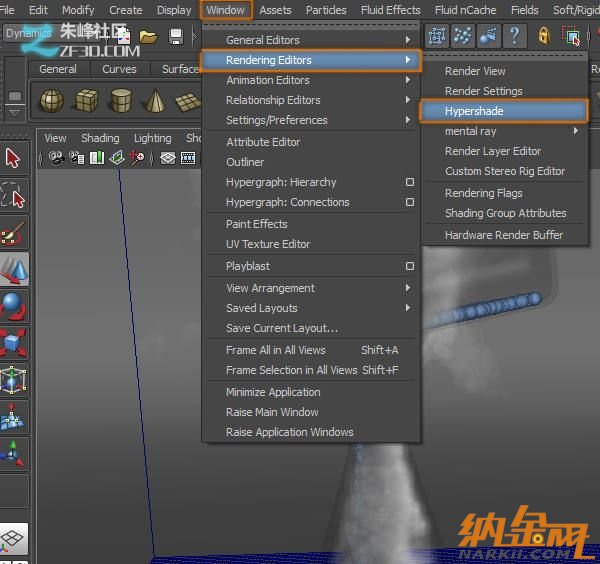Expand the View Arrangement submenu

pyautogui.click(x=311, y=288)
